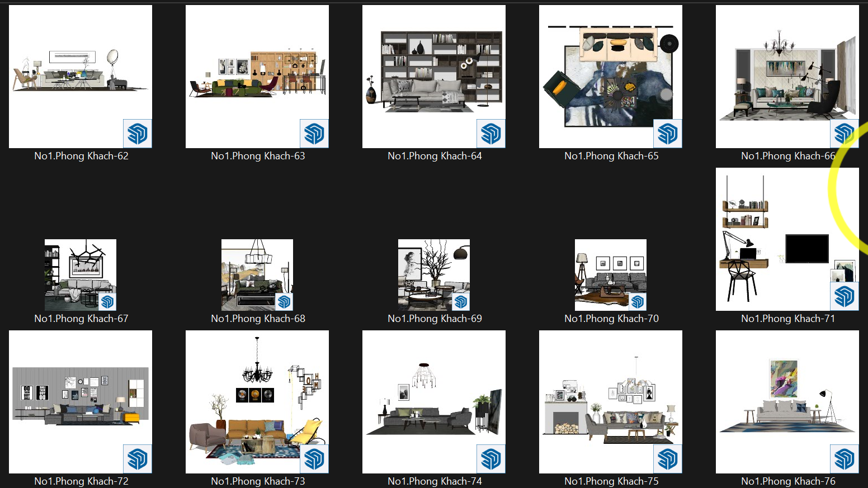Click SketchUp badge on No1.Phong Khach-63 thumbnail
This screenshot has height=488, width=868.
314,134
